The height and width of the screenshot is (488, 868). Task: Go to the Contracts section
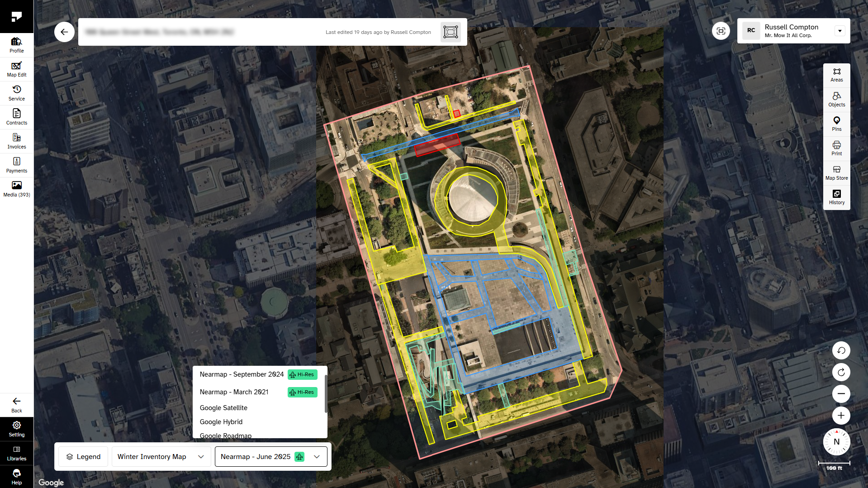pos(17,117)
